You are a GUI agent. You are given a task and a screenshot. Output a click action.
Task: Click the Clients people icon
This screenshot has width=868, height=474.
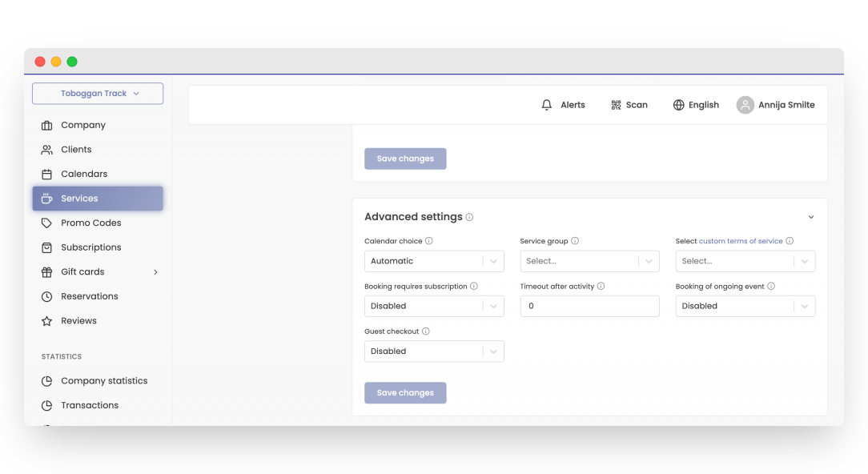coord(46,149)
